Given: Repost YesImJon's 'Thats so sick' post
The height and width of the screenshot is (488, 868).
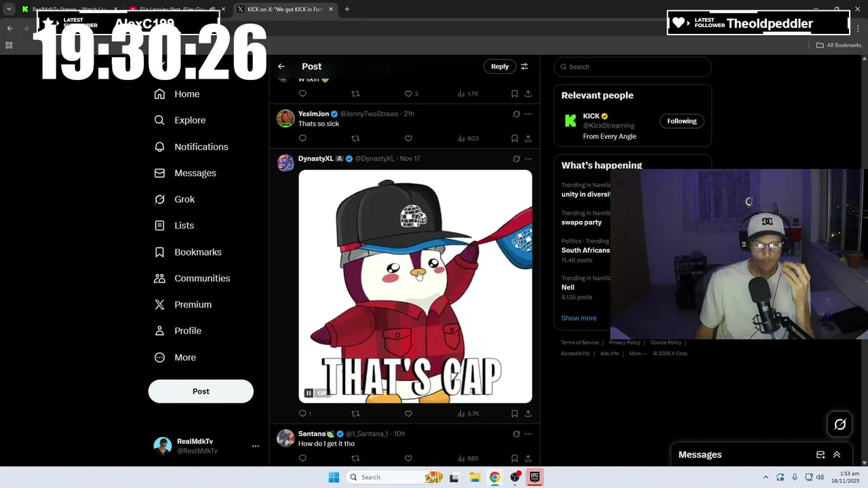Looking at the screenshot, I should point(355,138).
